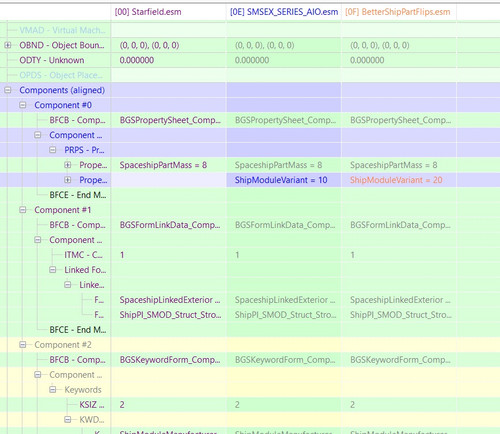The image size is (500, 434).
Task: Collapse the Linke... child node
Action: tap(68, 285)
